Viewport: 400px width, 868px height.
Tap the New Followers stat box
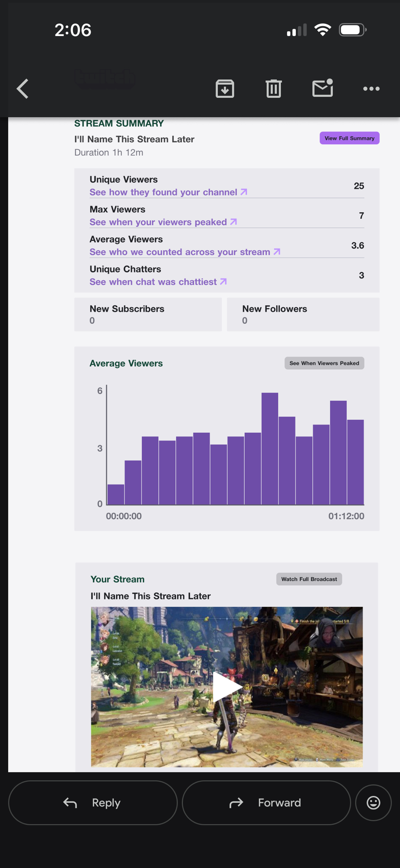pyautogui.click(x=303, y=315)
